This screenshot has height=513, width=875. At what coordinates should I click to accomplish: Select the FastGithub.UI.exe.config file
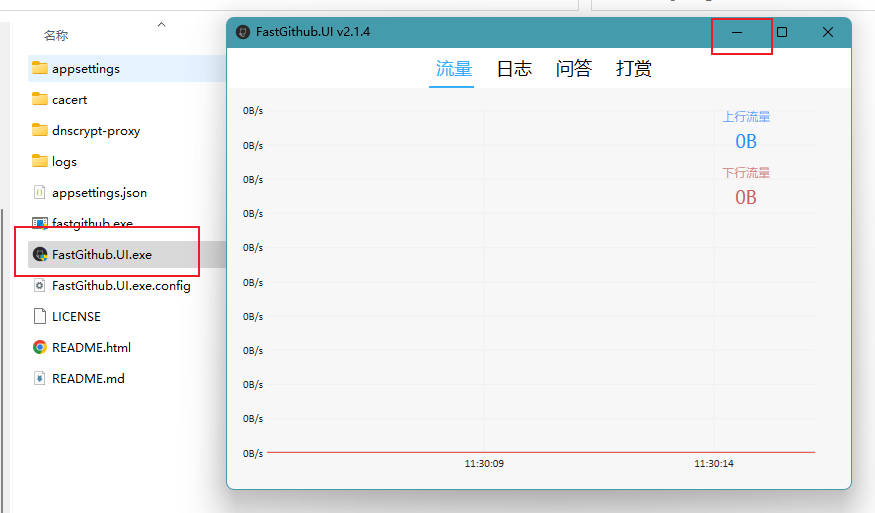pos(121,286)
